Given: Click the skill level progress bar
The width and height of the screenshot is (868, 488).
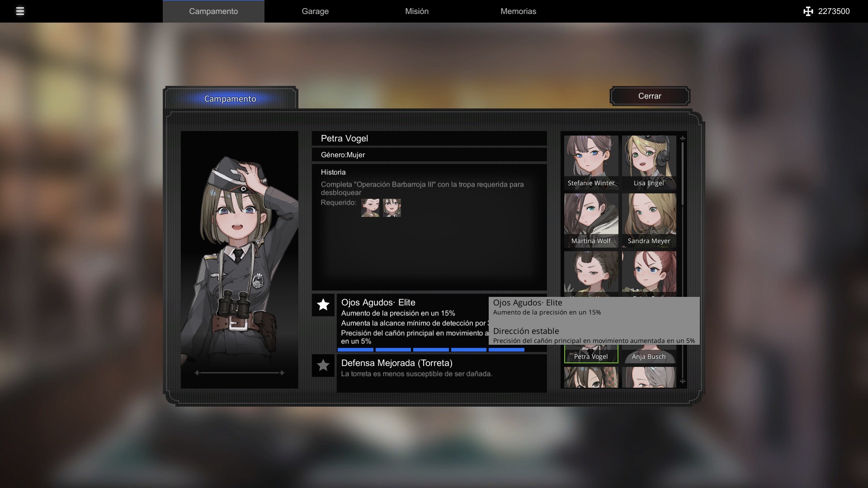Looking at the screenshot, I should click(x=431, y=350).
